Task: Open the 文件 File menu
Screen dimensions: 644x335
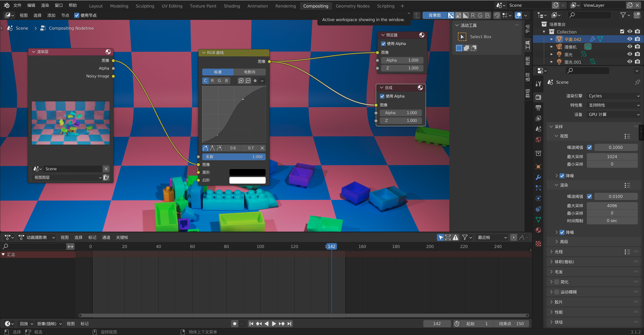Action: tap(17, 6)
